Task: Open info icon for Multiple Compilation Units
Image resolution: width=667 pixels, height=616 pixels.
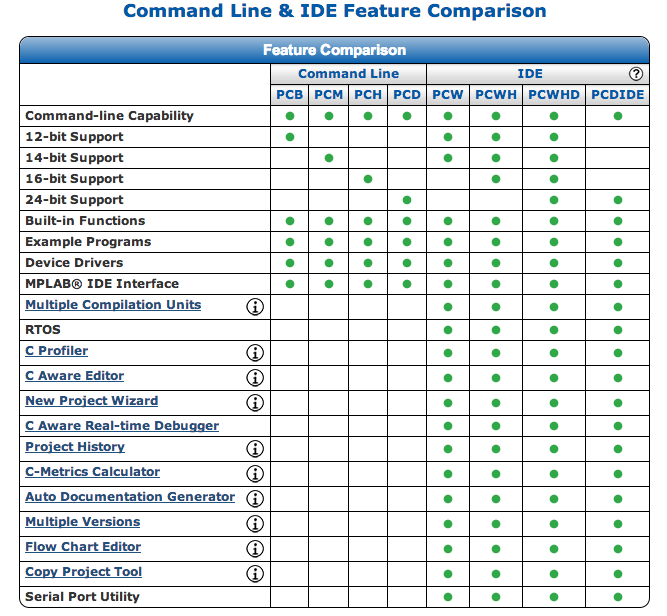Action: tap(255, 307)
